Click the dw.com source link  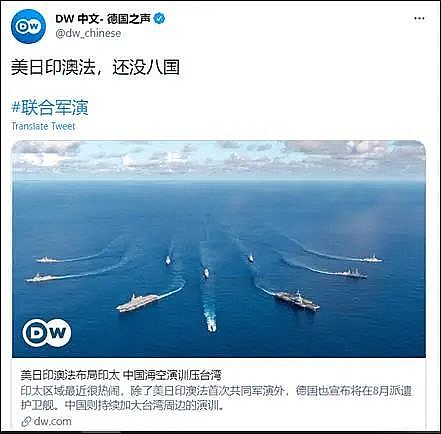click(x=53, y=421)
